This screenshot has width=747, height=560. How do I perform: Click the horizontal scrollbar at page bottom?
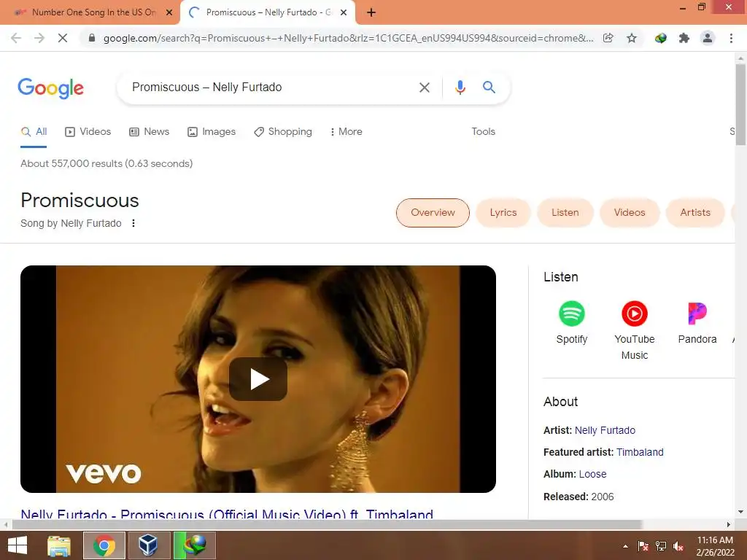[x=327, y=525]
